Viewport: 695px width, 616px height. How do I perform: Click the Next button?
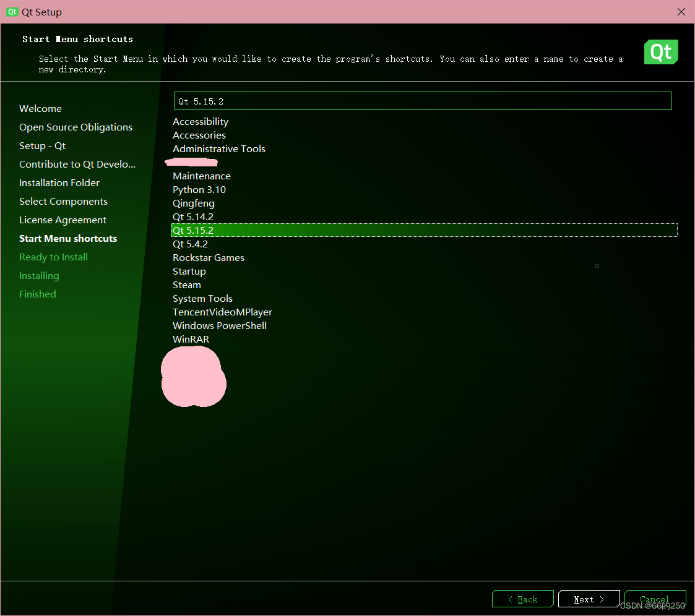coord(589,599)
